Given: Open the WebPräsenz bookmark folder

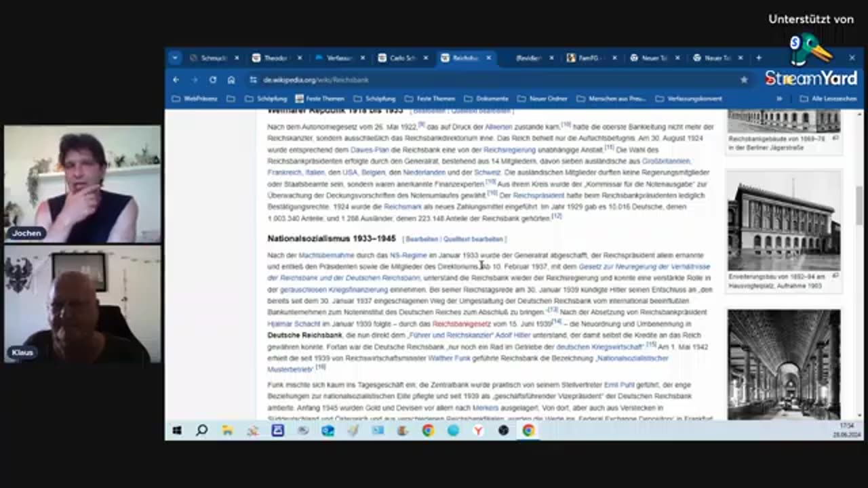Looking at the screenshot, I should tap(195, 99).
